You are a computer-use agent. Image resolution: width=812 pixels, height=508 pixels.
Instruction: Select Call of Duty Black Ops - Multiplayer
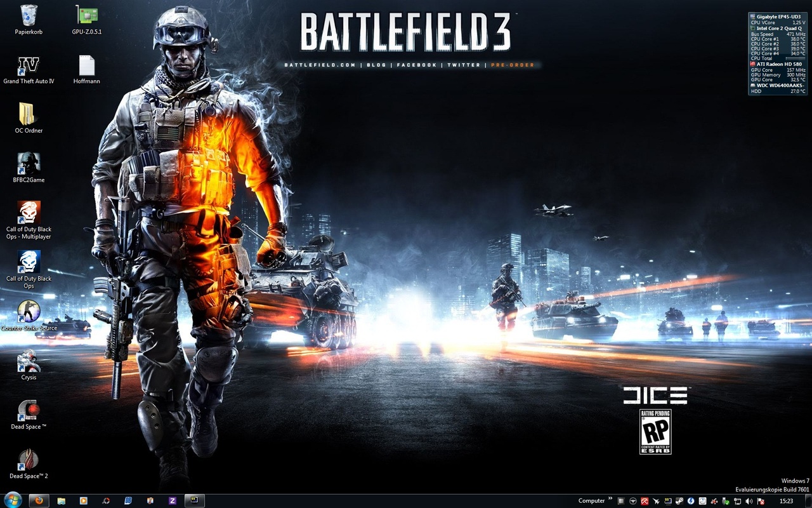pyautogui.click(x=29, y=220)
